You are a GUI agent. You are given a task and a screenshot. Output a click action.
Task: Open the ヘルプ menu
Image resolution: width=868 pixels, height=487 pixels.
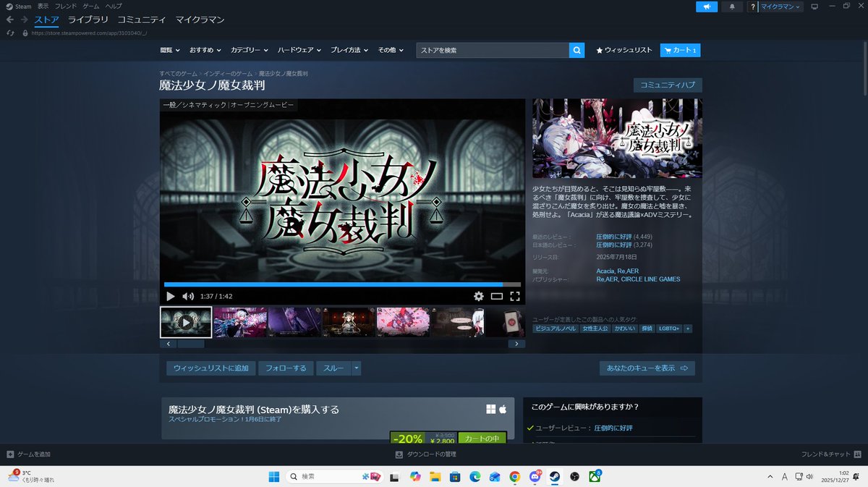click(114, 6)
